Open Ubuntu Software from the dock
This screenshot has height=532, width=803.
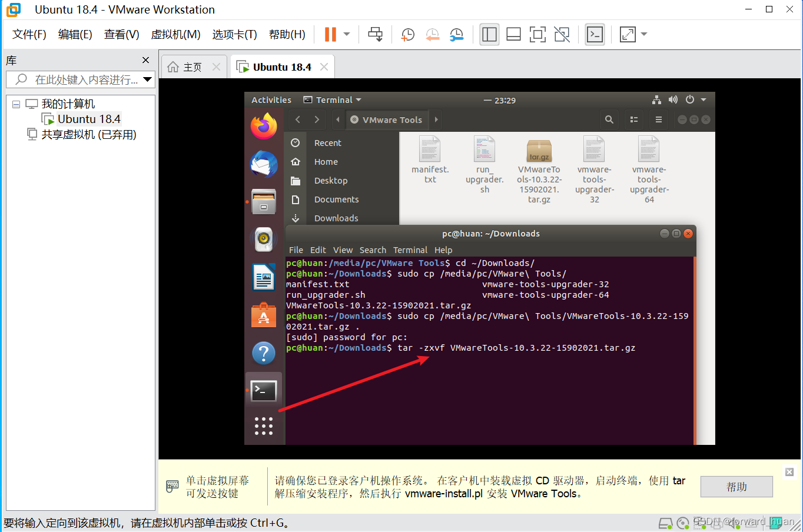click(264, 315)
